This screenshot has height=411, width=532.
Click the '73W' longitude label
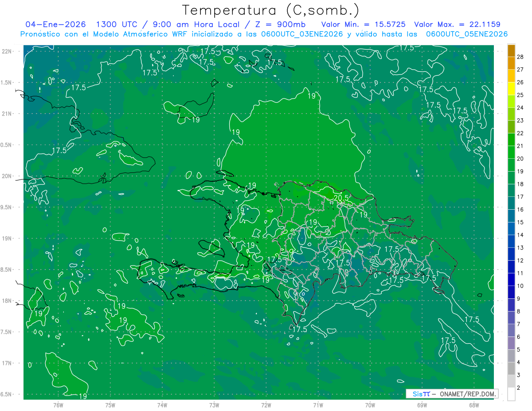pyautogui.click(x=214, y=404)
